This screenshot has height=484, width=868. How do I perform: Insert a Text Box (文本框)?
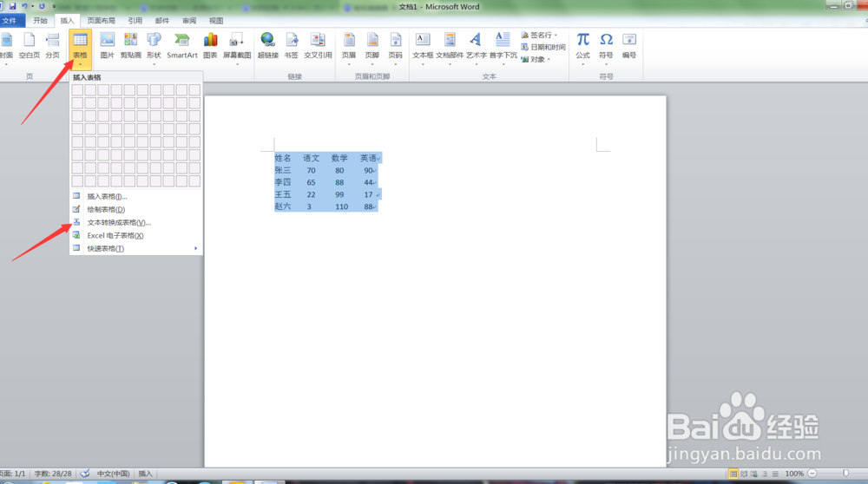click(x=423, y=47)
